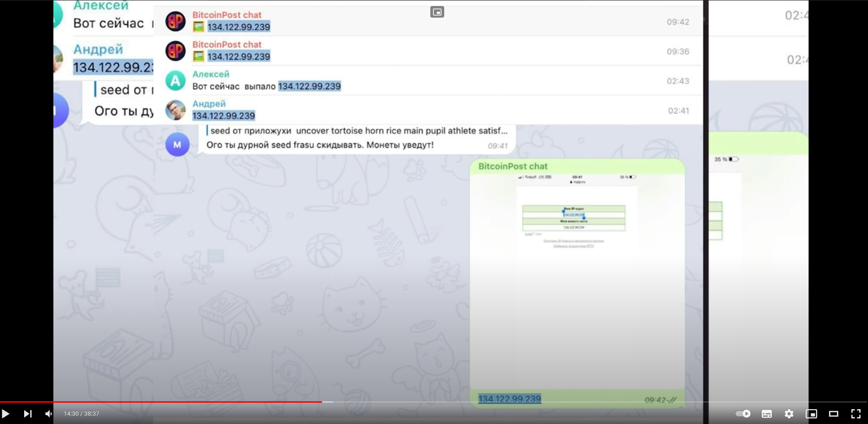Viewport: 868px width, 424px height.
Task: Click the BitcoinPost logo avatar in the 09:42 row
Action: click(175, 21)
